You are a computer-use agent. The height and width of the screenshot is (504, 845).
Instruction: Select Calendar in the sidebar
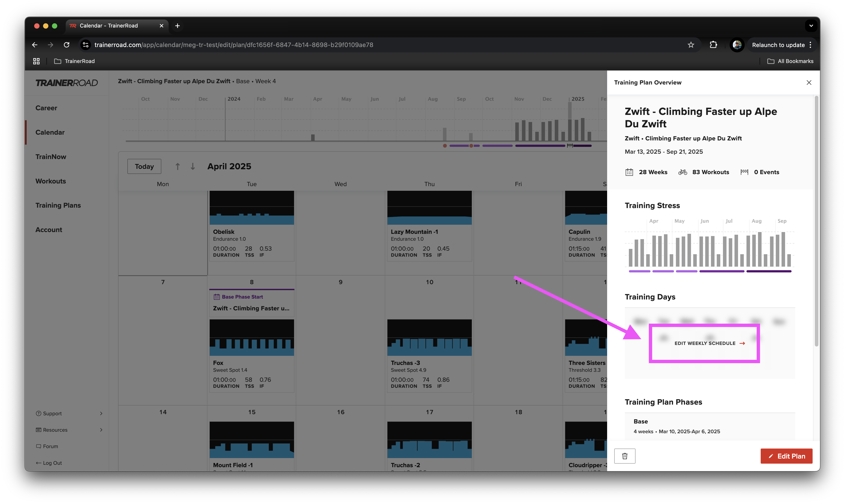tap(50, 132)
